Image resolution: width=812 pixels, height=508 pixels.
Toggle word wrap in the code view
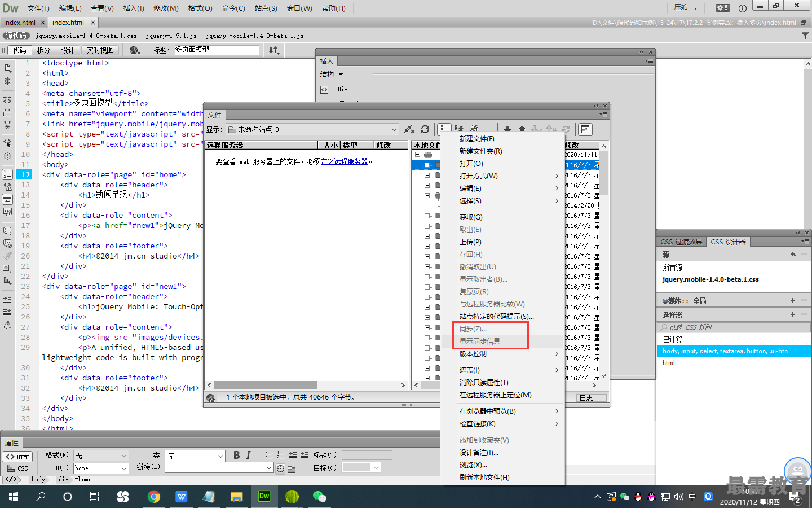pos(7,199)
